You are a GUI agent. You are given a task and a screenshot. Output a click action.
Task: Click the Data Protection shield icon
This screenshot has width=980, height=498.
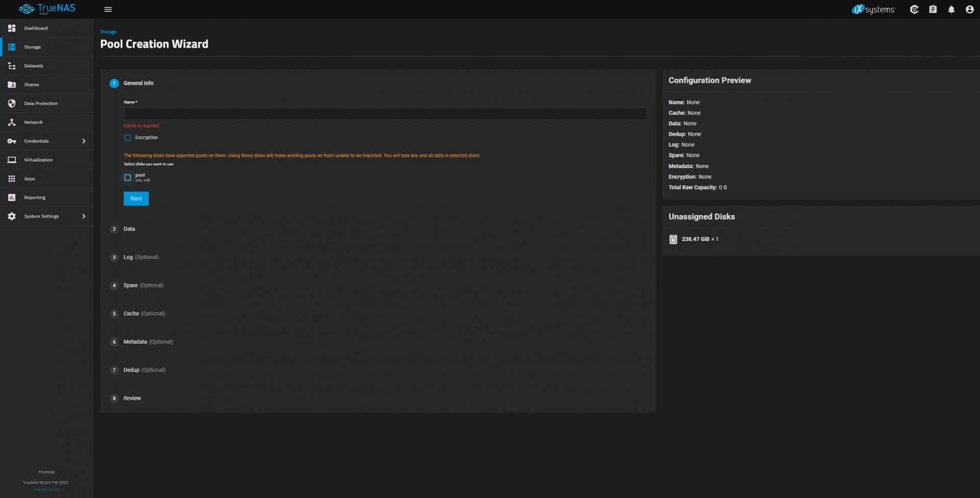pyautogui.click(x=12, y=103)
